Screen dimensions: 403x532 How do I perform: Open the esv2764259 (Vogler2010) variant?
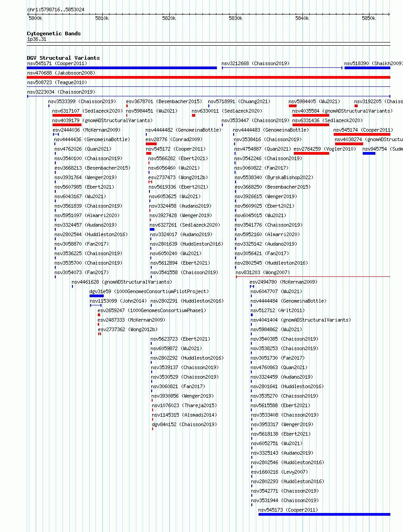325,149
